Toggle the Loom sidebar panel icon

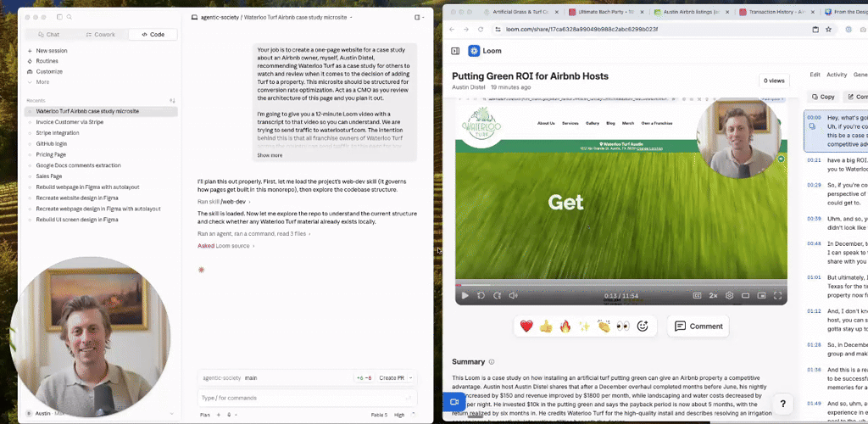click(x=455, y=51)
